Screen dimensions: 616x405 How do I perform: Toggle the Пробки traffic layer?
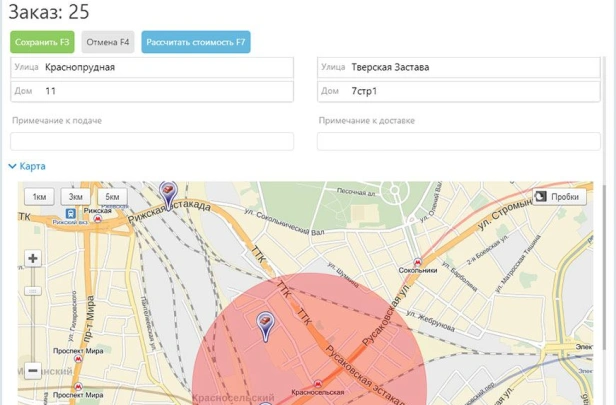pyautogui.click(x=558, y=197)
